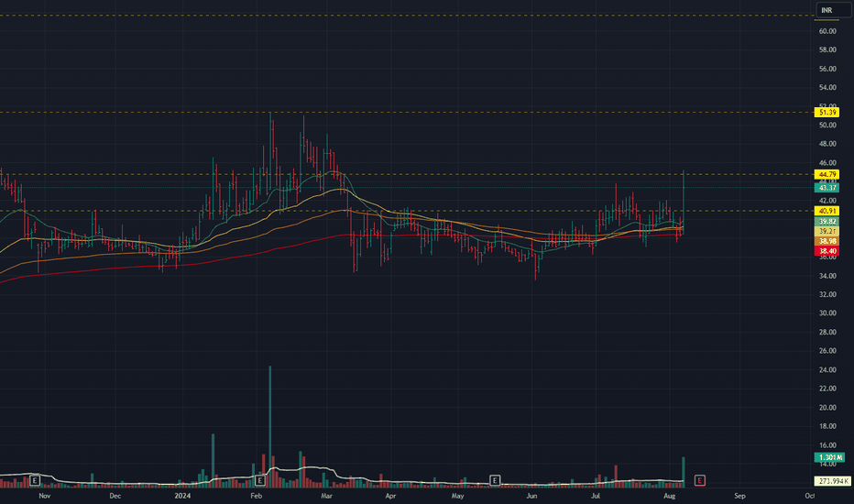This screenshot has height=504, width=854.
Task: Click the 56.00 price scale label
Action: point(827,69)
